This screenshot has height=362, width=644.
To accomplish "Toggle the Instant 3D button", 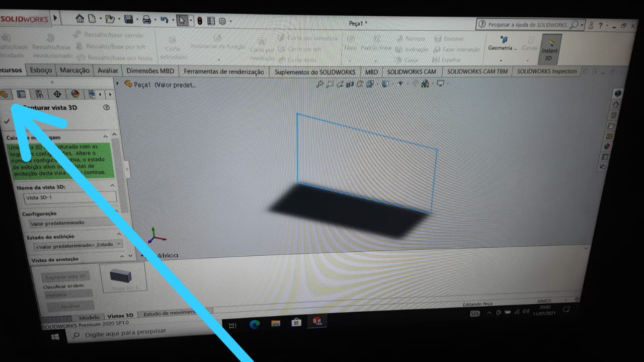I will coord(549,49).
